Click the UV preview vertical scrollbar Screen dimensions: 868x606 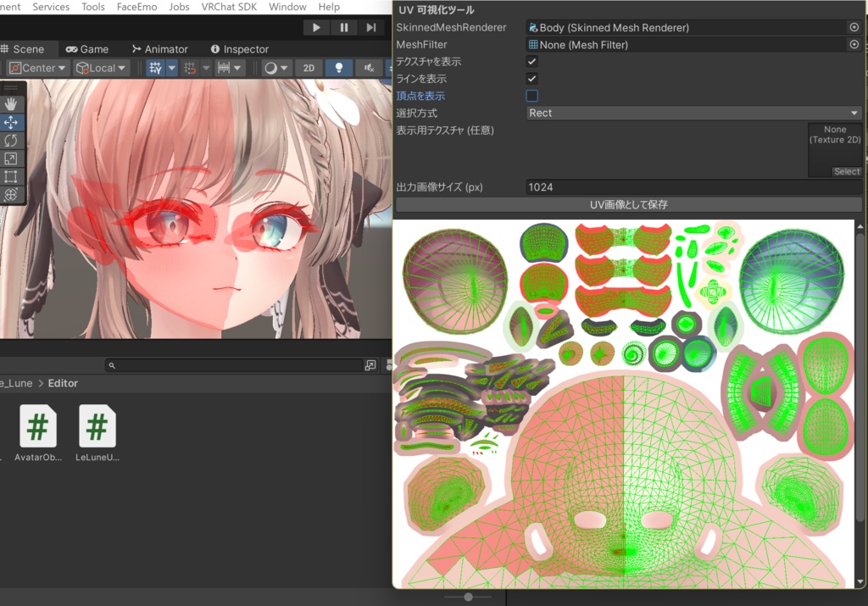[x=860, y=376]
